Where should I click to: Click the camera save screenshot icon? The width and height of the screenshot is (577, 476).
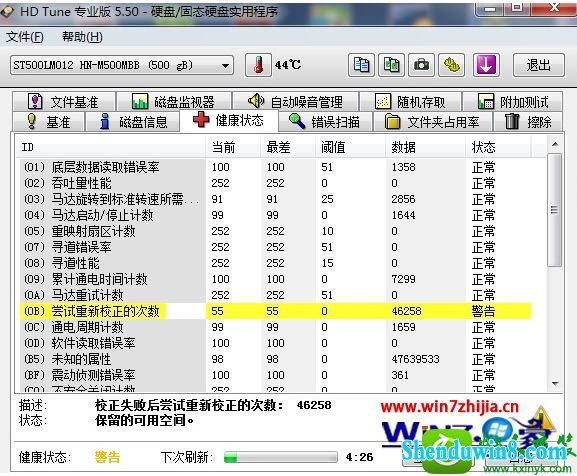point(421,65)
